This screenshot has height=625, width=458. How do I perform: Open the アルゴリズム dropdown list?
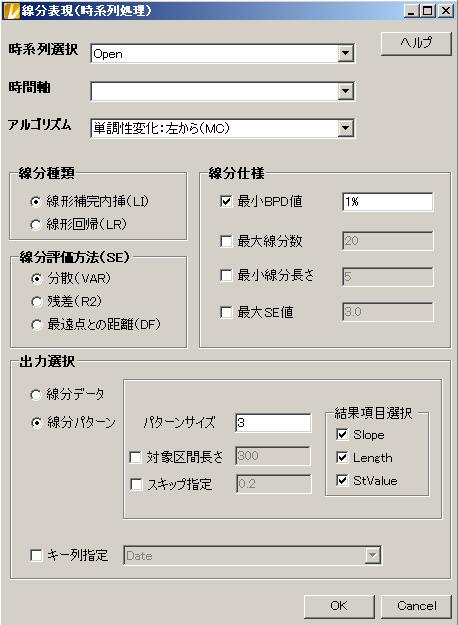pyautogui.click(x=222, y=128)
